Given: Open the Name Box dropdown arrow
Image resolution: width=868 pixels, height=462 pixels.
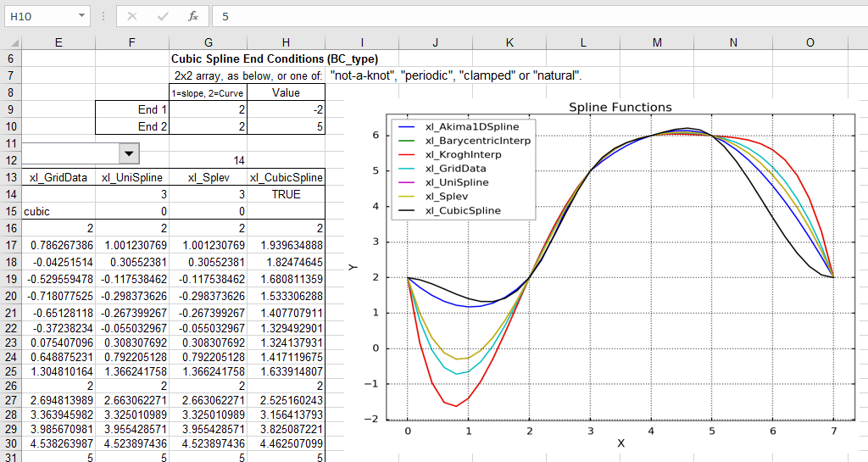Looking at the screenshot, I should click(x=81, y=16).
